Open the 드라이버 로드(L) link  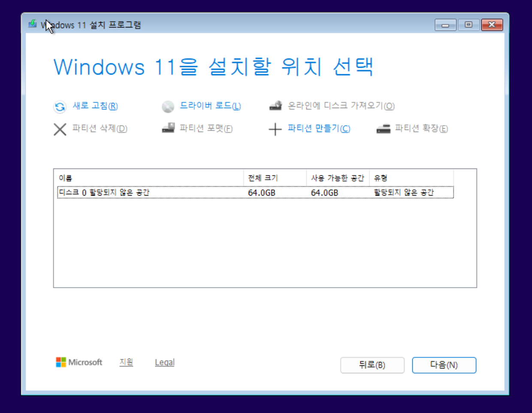pos(210,106)
